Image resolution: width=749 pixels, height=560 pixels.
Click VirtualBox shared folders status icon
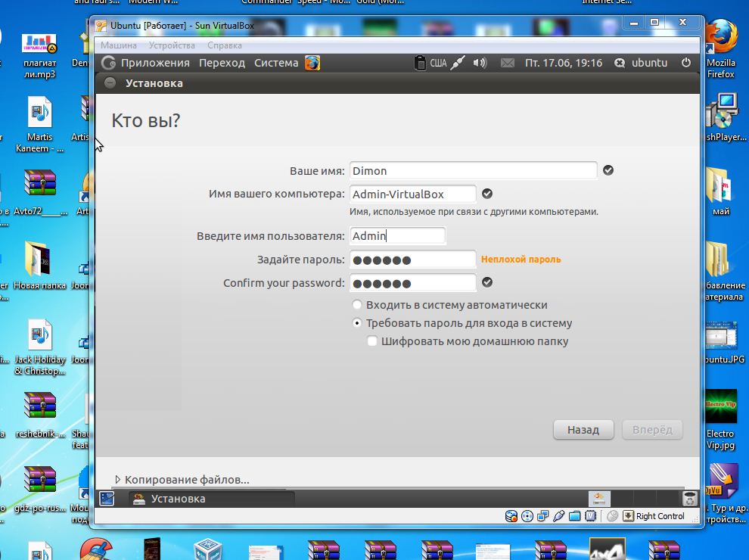pyautogui.click(x=575, y=516)
